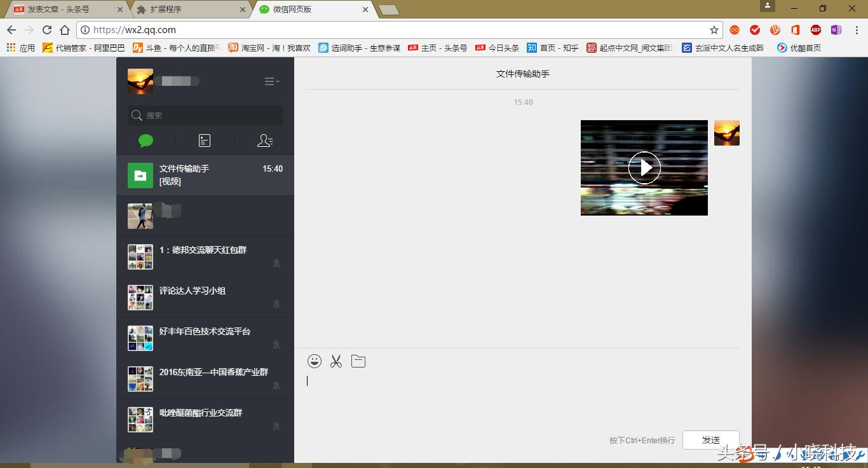Click the bookmark star in the address bar
The image size is (868, 468).
[714, 29]
